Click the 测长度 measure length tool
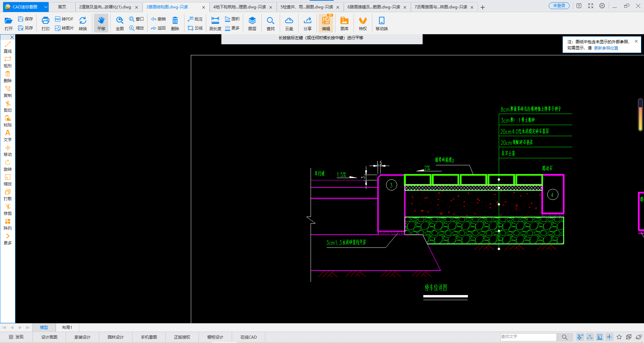 click(x=215, y=23)
